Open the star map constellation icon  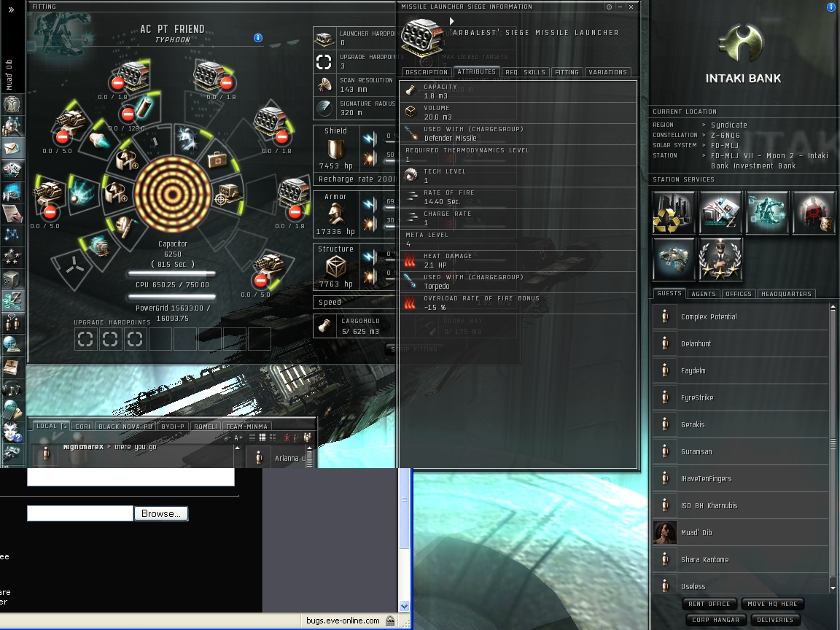click(x=12, y=236)
